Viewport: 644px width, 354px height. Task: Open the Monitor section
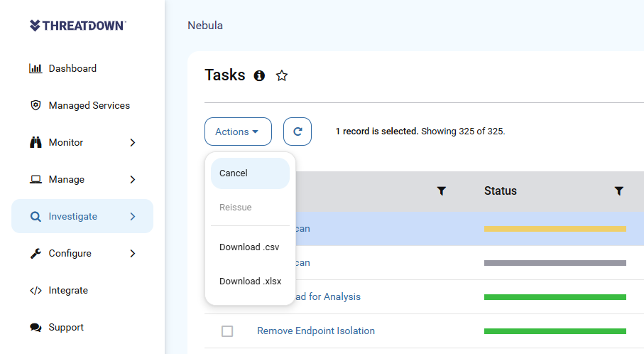coord(66,142)
